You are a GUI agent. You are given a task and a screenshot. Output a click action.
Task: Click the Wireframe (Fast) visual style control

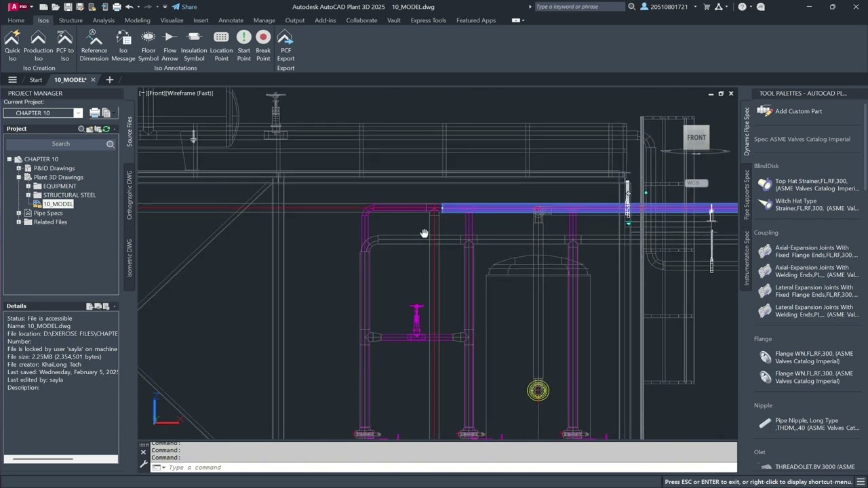[190, 93]
